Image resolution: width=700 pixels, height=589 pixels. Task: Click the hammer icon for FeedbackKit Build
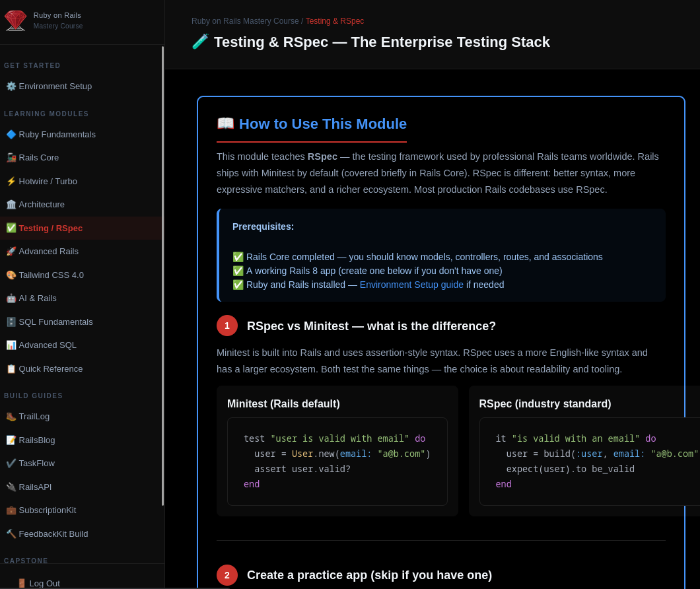(11, 534)
